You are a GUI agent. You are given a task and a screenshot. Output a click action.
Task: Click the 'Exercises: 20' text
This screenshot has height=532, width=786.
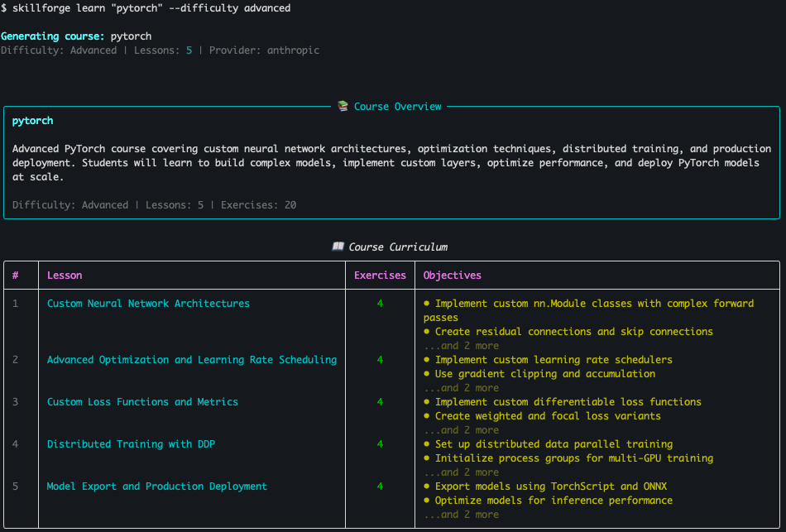(x=259, y=204)
